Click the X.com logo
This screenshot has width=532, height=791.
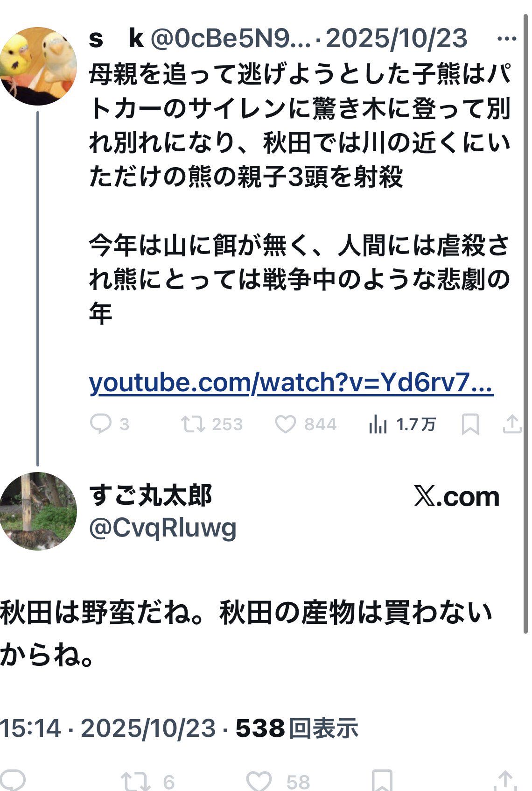[x=456, y=497]
